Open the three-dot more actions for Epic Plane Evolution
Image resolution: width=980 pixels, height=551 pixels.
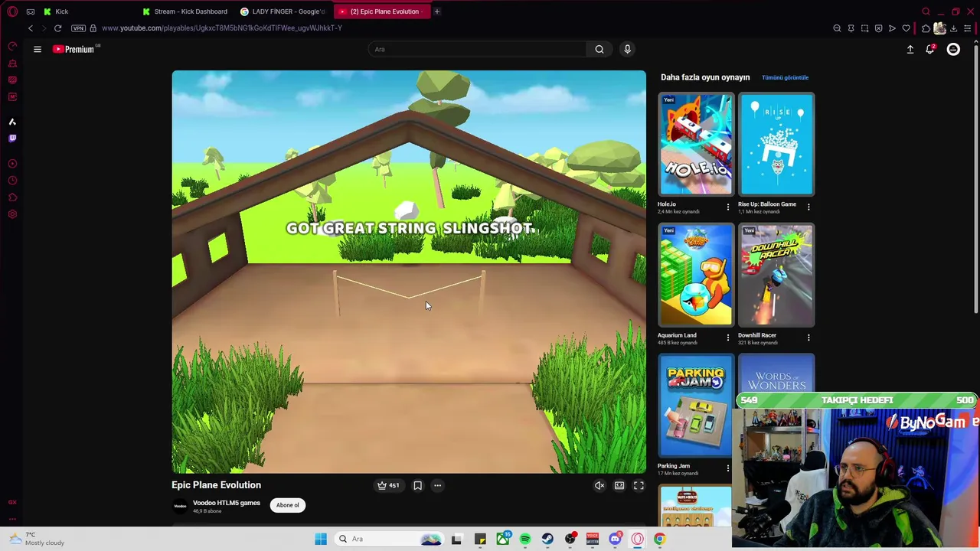437,485
